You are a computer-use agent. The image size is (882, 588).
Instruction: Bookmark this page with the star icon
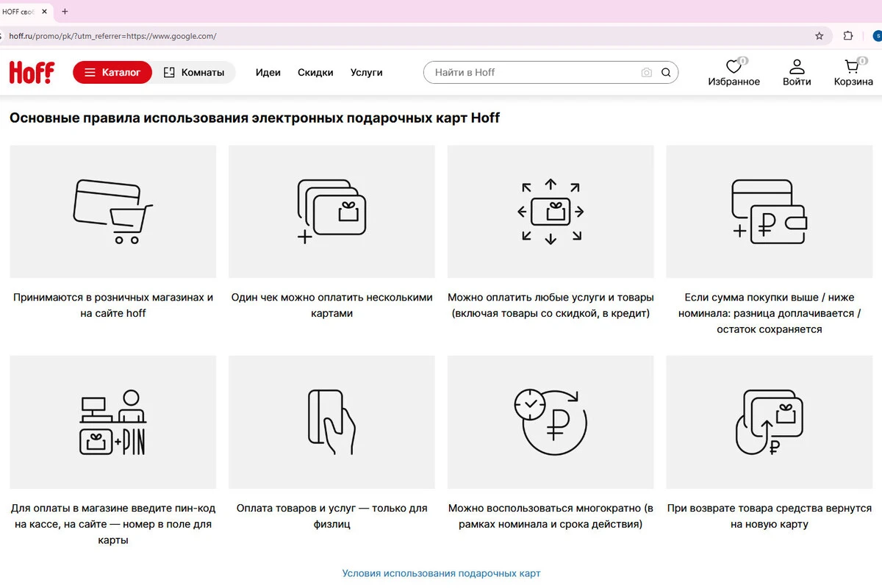820,35
